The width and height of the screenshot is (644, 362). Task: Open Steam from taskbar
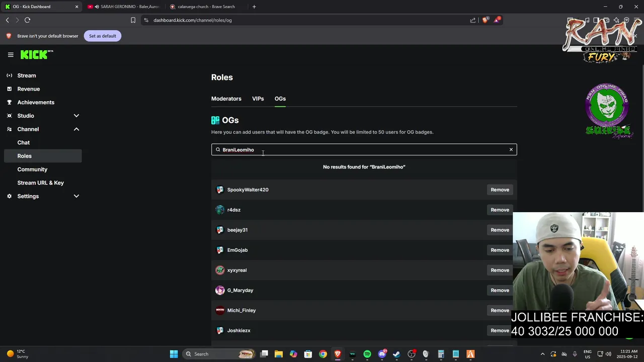coord(396,354)
